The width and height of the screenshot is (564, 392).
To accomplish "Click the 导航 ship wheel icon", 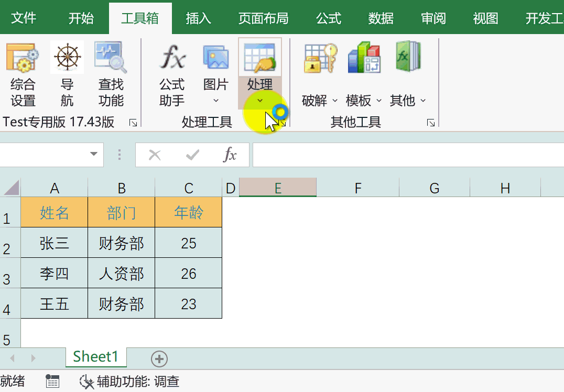I will coord(67,58).
